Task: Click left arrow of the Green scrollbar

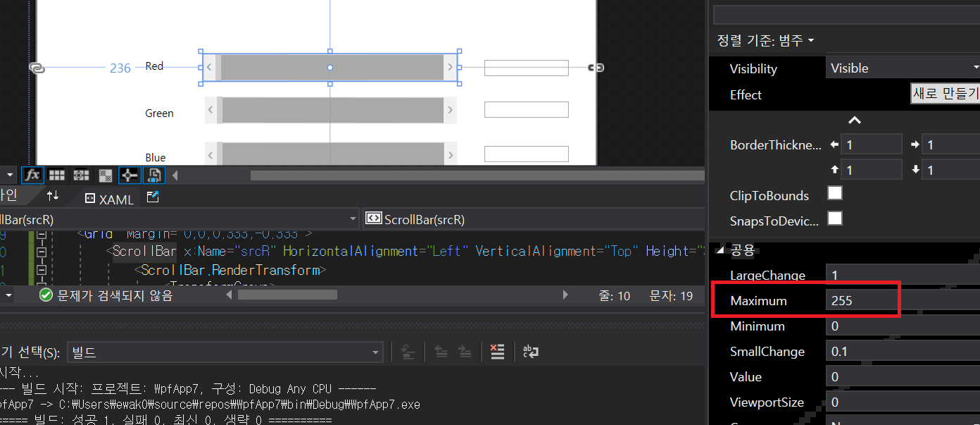Action: 210,109
